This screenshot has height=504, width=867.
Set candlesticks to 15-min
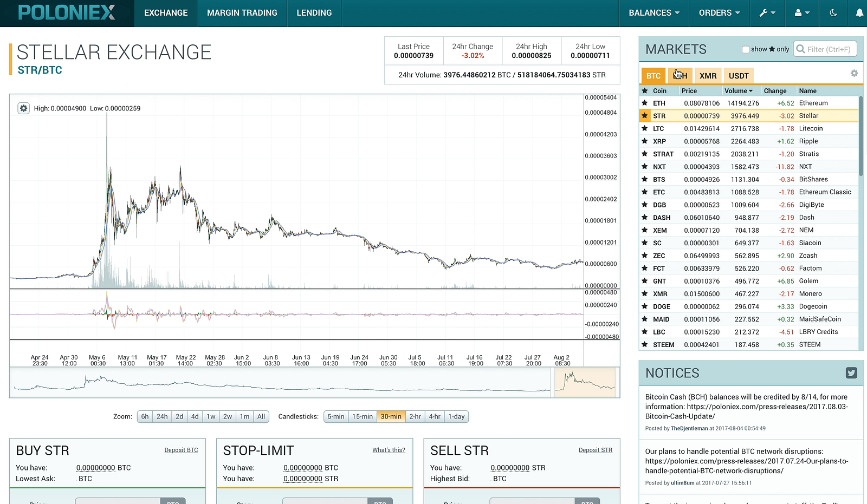(363, 416)
